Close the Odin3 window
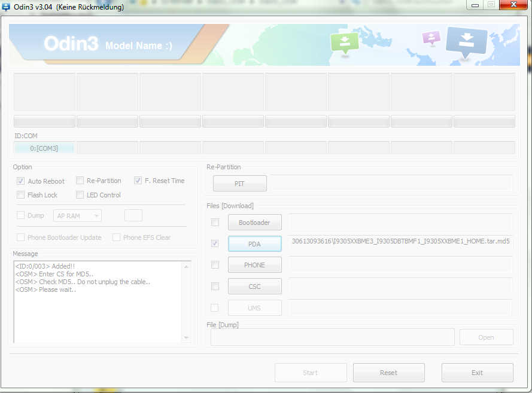Viewport: 532px width, 393px height. click(513, 5)
